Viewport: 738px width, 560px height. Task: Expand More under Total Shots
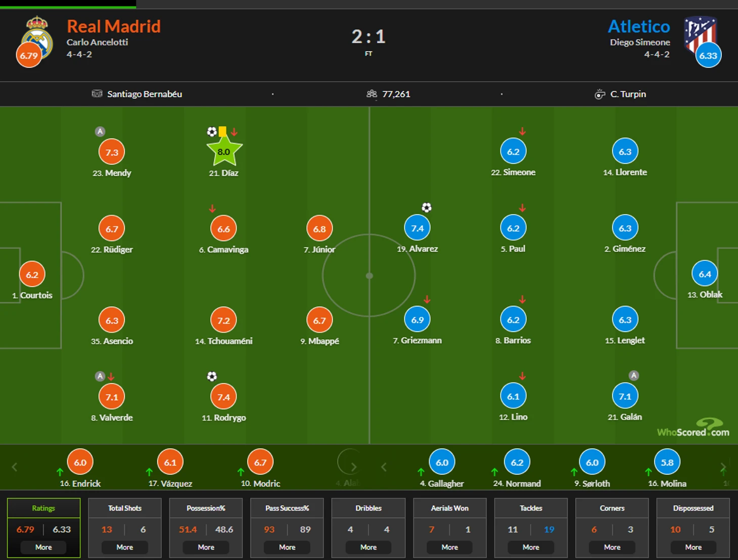(x=125, y=547)
